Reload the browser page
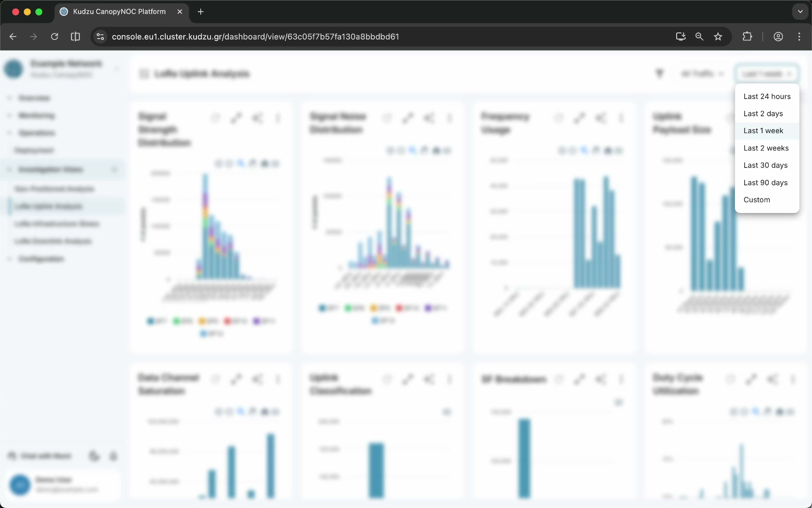The image size is (812, 508). tap(55, 37)
